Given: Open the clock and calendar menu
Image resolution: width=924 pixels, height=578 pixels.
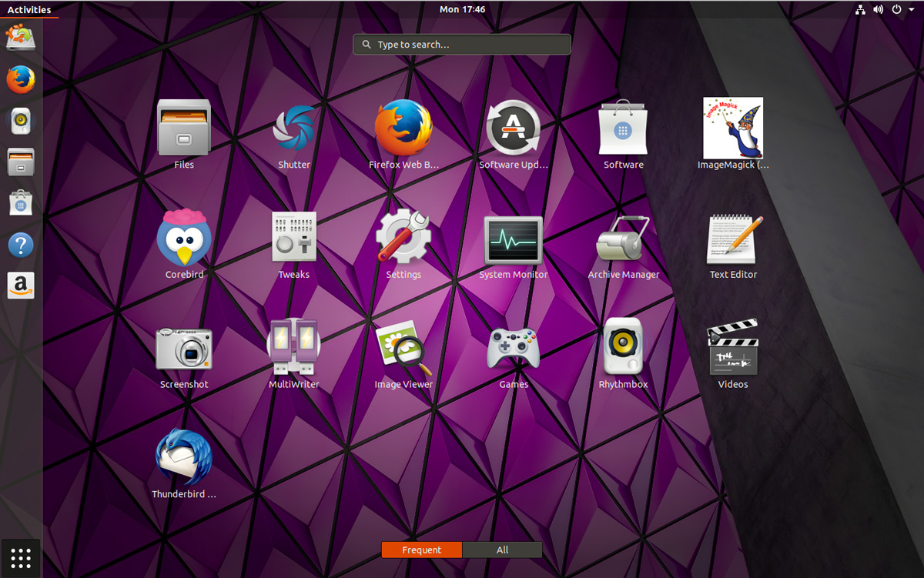Looking at the screenshot, I should click(x=462, y=10).
